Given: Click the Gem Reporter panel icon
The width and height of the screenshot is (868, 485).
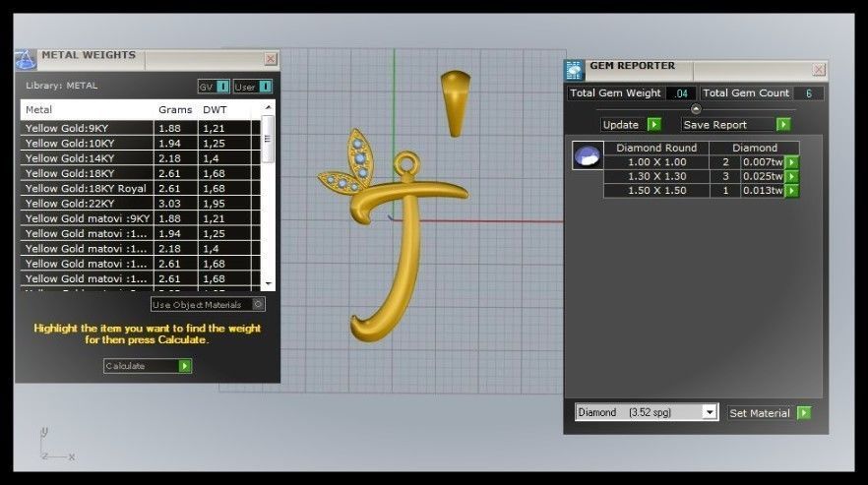Looking at the screenshot, I should tap(574, 70).
